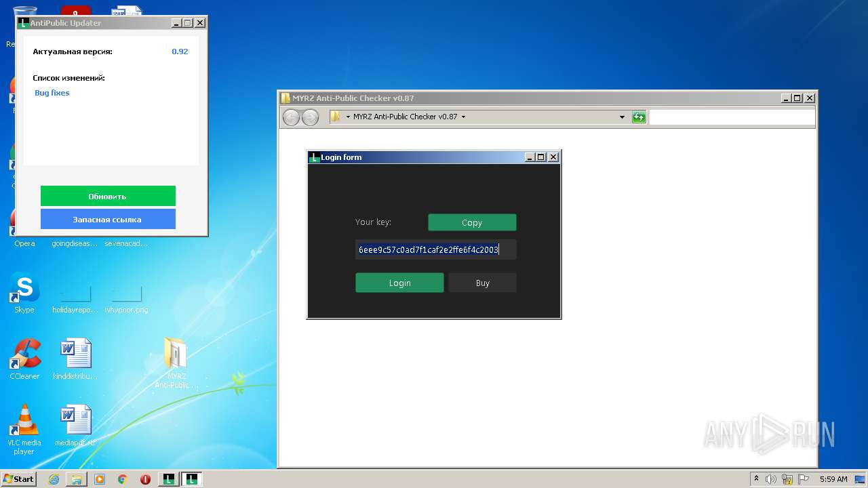Image resolution: width=868 pixels, height=488 pixels.
Task: Click the folder icon in the Explorer address bar
Action: (x=335, y=117)
